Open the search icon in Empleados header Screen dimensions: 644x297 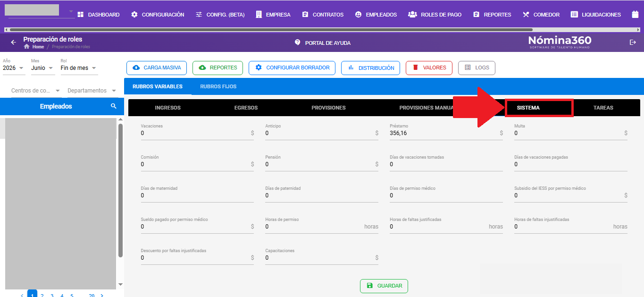[x=114, y=106]
